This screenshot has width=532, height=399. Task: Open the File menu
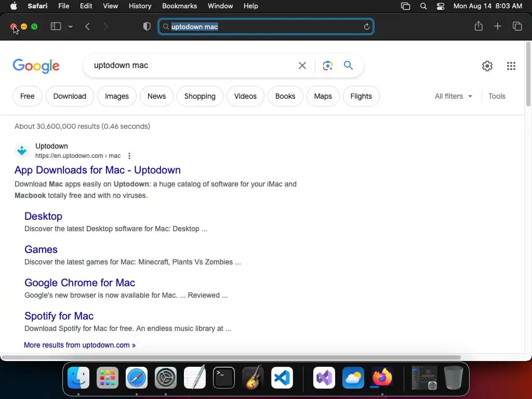(x=63, y=6)
